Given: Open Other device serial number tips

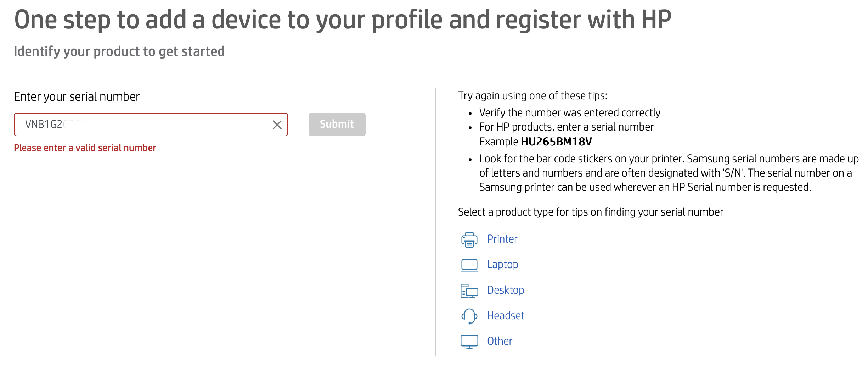Looking at the screenshot, I should click(500, 341).
